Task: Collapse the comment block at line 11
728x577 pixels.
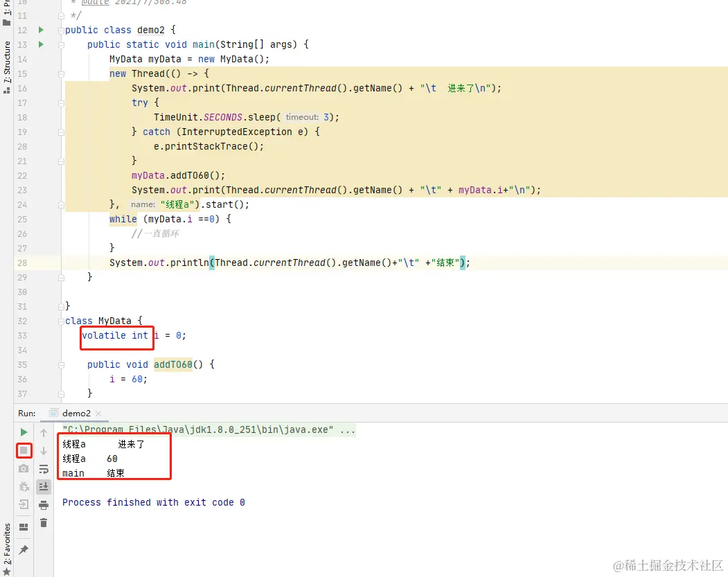Action: pyautogui.click(x=61, y=16)
